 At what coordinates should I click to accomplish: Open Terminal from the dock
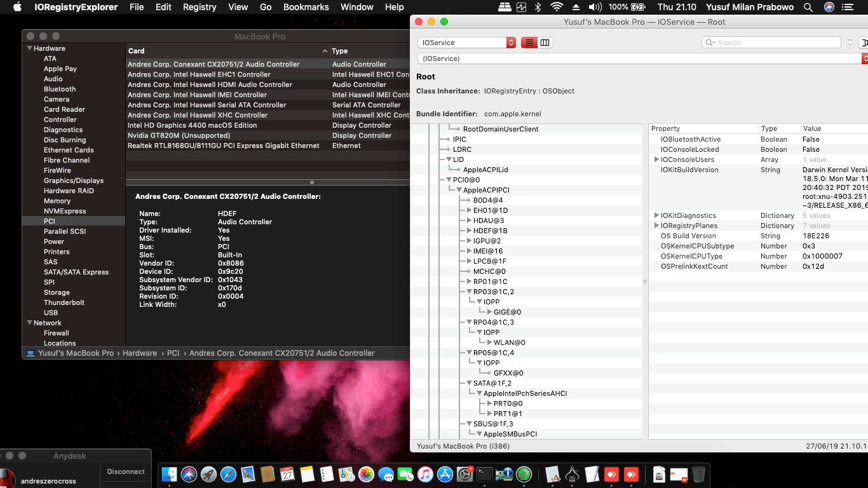tap(485, 474)
